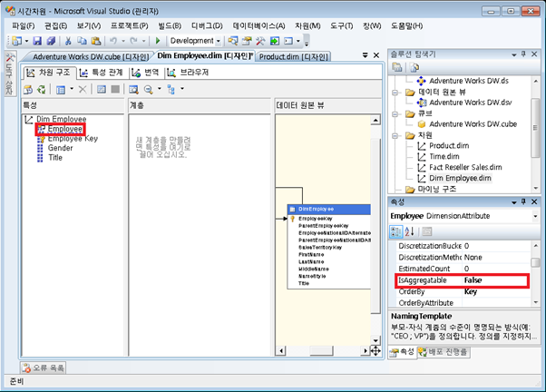Switch to 배포 진행률 tab

coord(444,352)
